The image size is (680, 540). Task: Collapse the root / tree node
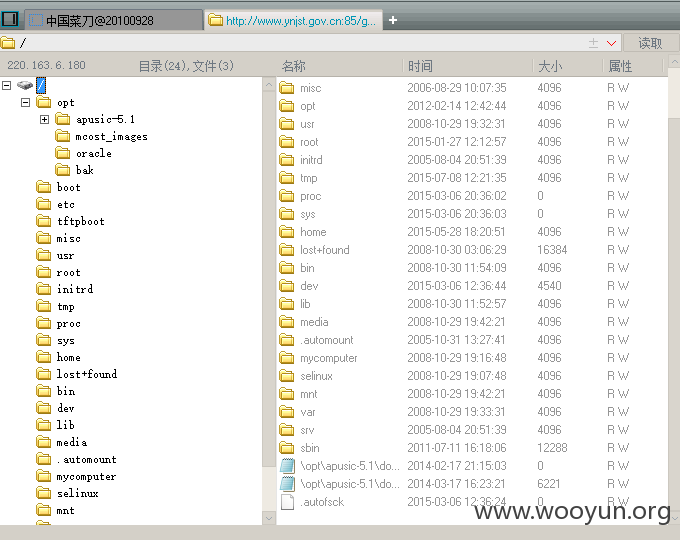7,85
